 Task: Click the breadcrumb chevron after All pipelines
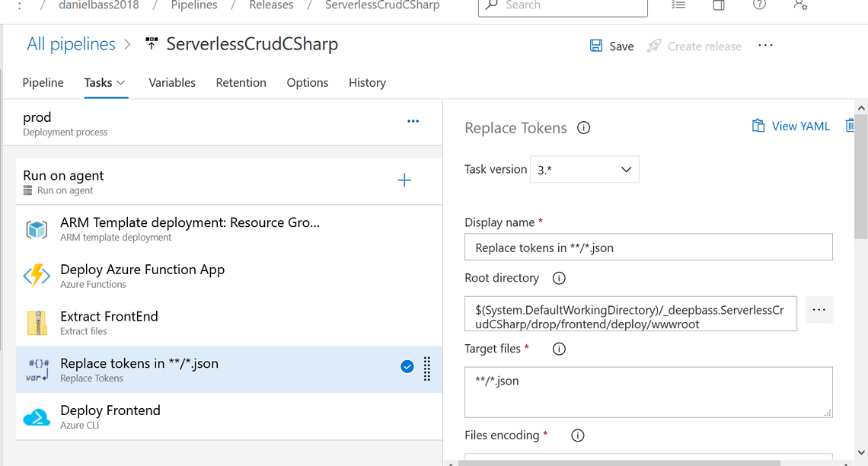point(127,44)
